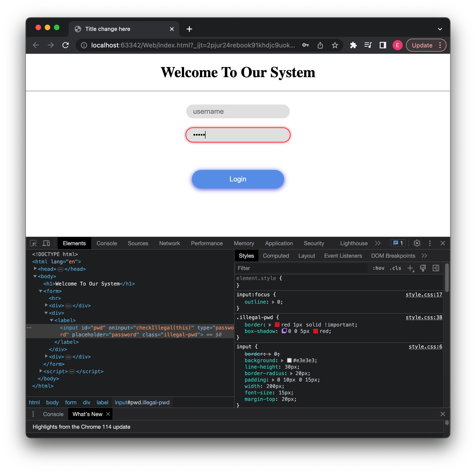The width and height of the screenshot is (476, 472).
Task: Switch to the Computed pane
Action: (x=276, y=256)
